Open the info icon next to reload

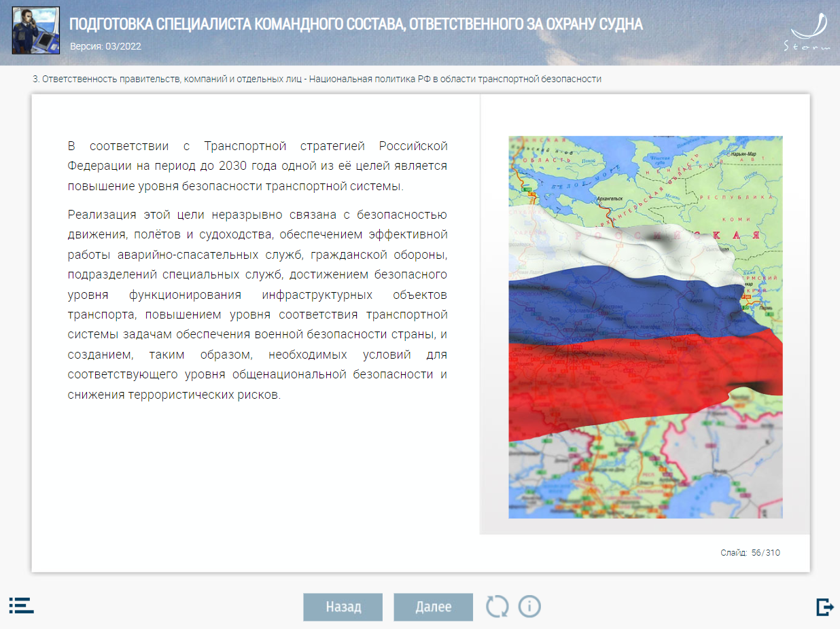(529, 606)
